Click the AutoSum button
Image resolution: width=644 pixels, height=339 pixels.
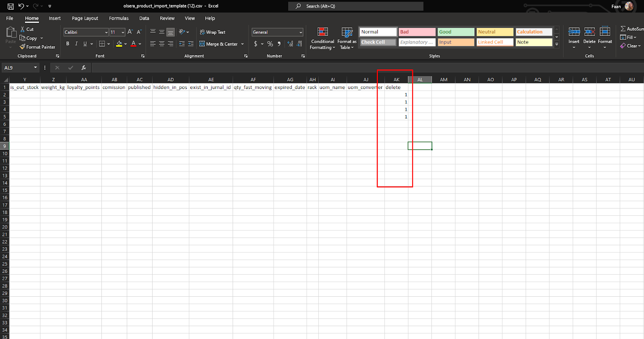tap(632, 29)
